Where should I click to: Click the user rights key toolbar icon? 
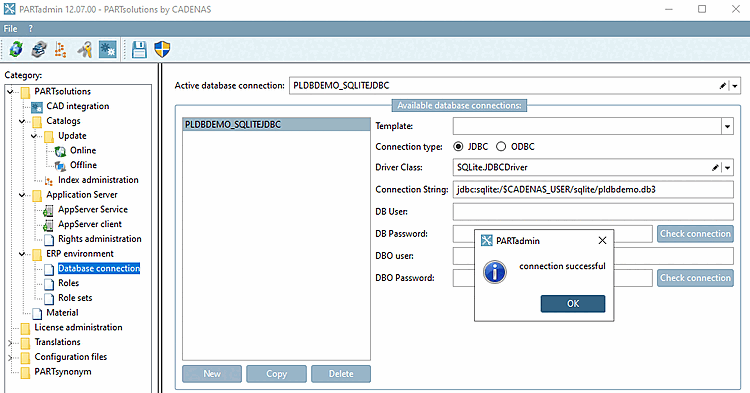coord(85,49)
